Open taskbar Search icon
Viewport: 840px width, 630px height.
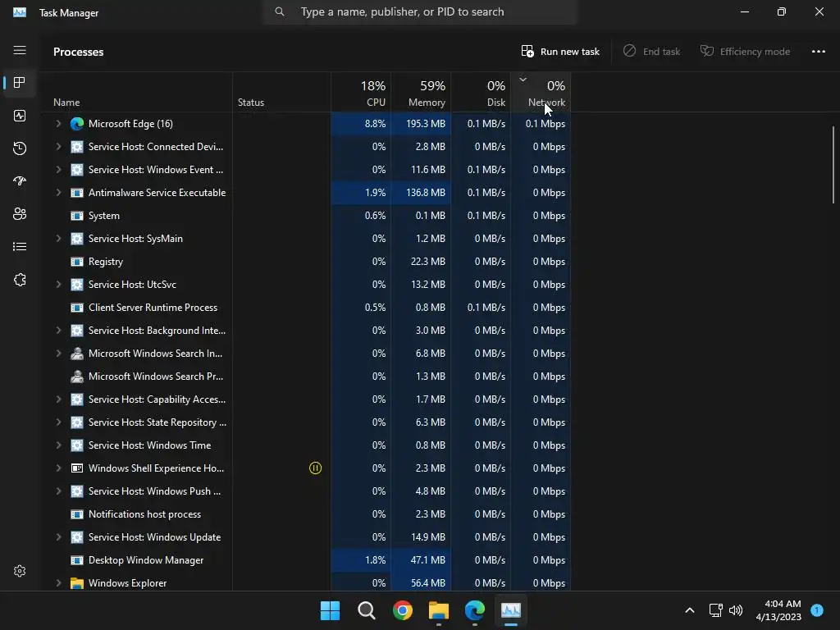367,610
